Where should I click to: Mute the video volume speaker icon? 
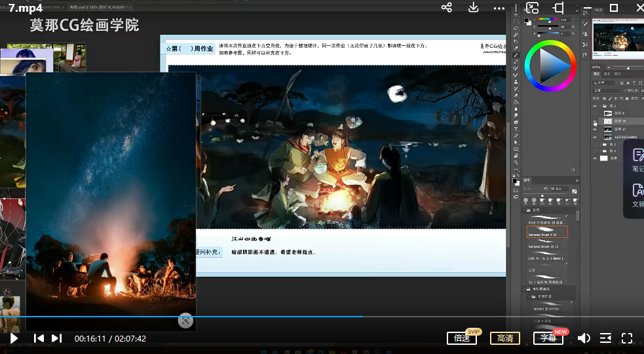click(x=583, y=338)
